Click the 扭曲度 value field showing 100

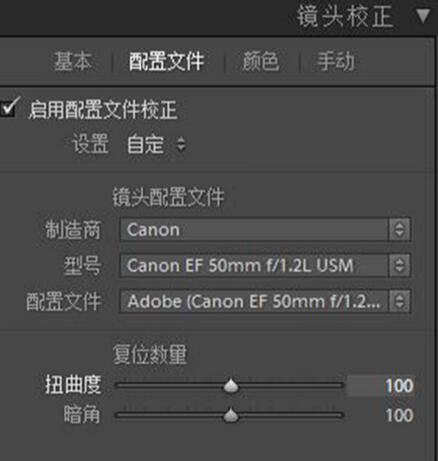tap(381, 386)
